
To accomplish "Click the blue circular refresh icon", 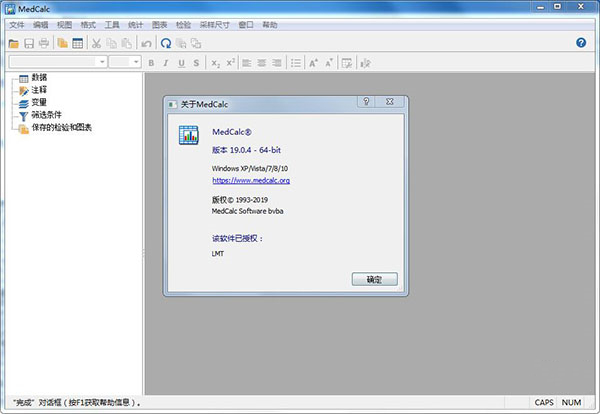I will point(166,43).
